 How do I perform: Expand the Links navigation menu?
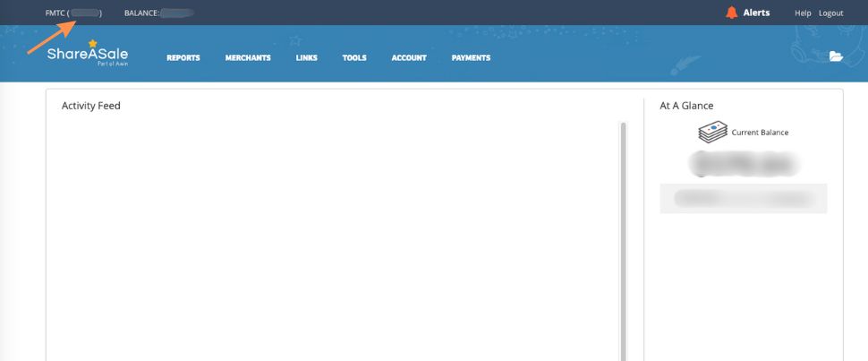pyautogui.click(x=306, y=58)
